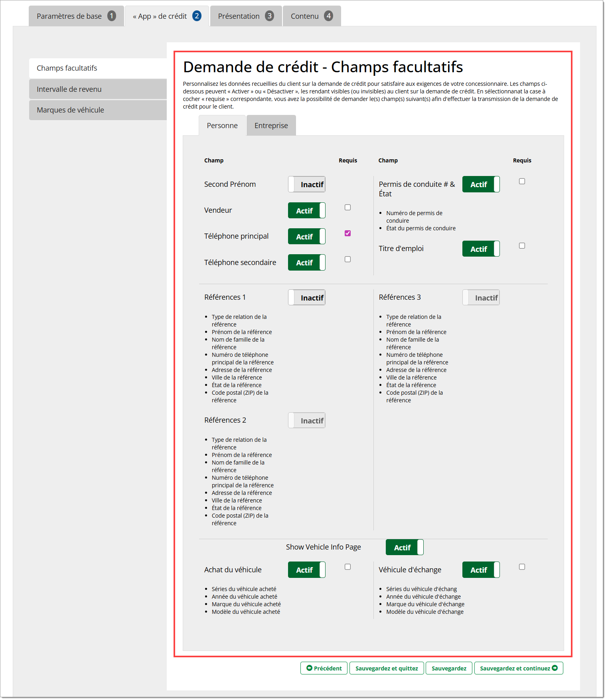
Task: Select the Personne tab
Action: [222, 126]
